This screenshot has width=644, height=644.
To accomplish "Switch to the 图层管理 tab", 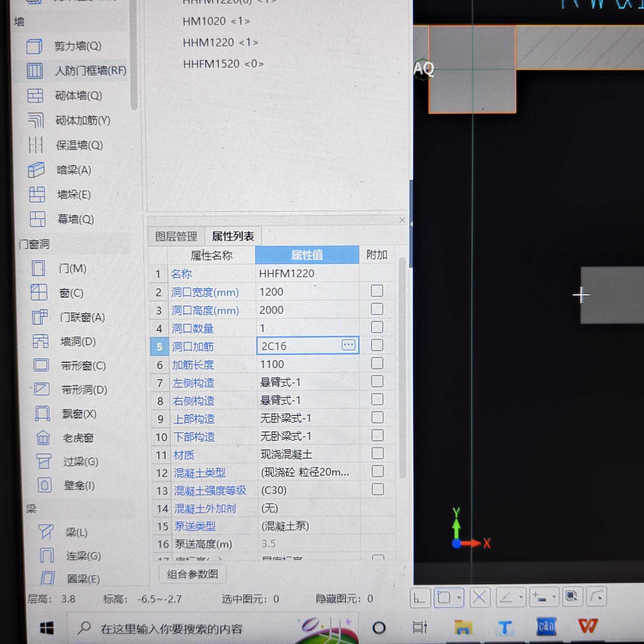I will coord(176,236).
